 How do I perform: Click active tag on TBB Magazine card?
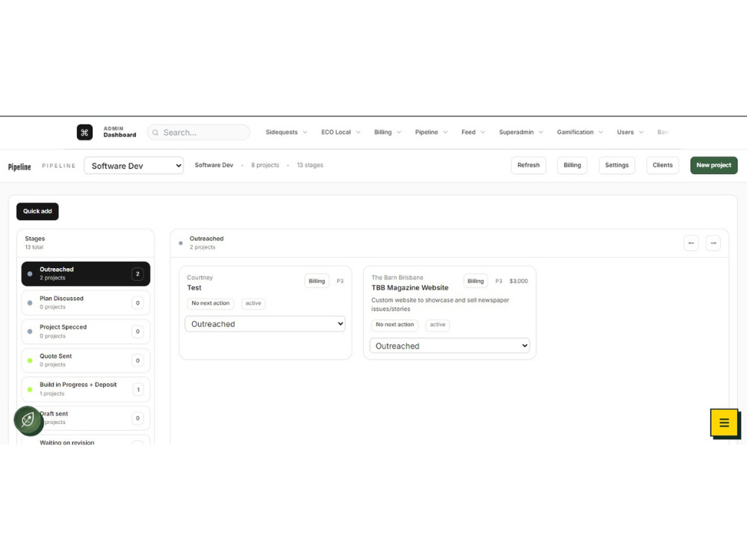click(x=438, y=325)
